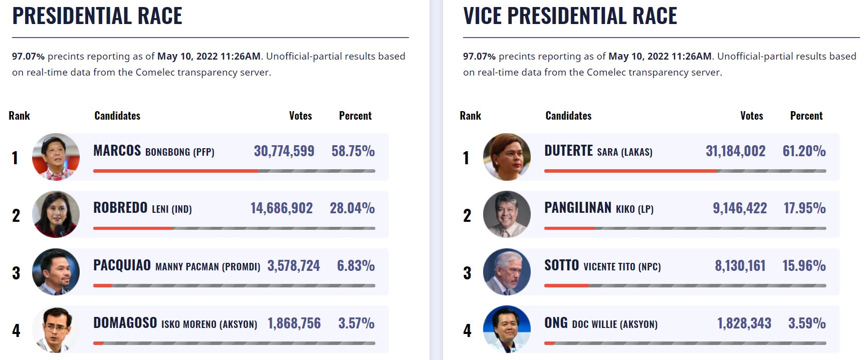The height and width of the screenshot is (360, 868).
Task: Click Sara Duterte candidate photo
Action: [x=507, y=157]
